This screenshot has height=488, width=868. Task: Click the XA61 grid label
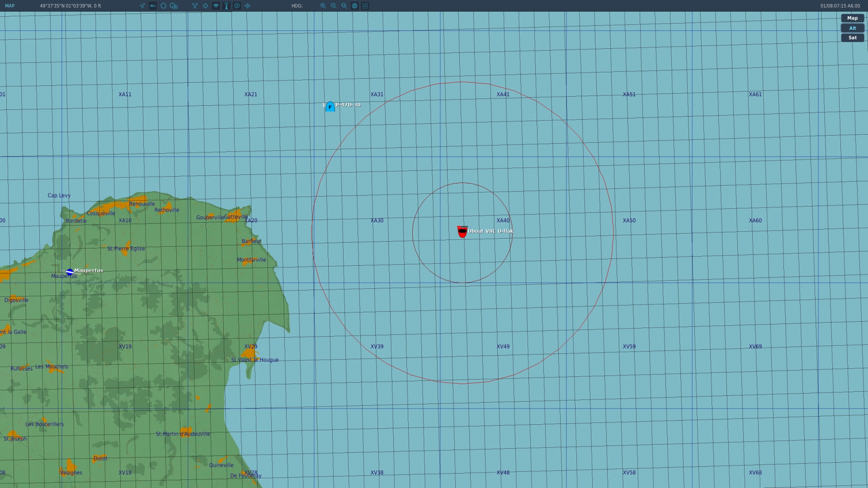coord(755,94)
